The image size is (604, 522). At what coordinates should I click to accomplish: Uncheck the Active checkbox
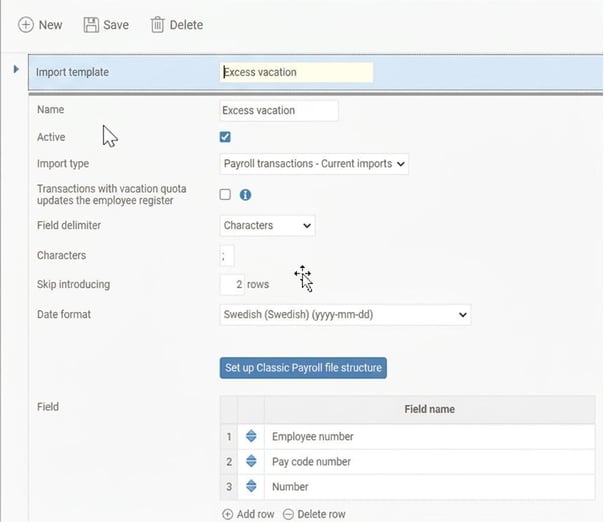(225, 137)
